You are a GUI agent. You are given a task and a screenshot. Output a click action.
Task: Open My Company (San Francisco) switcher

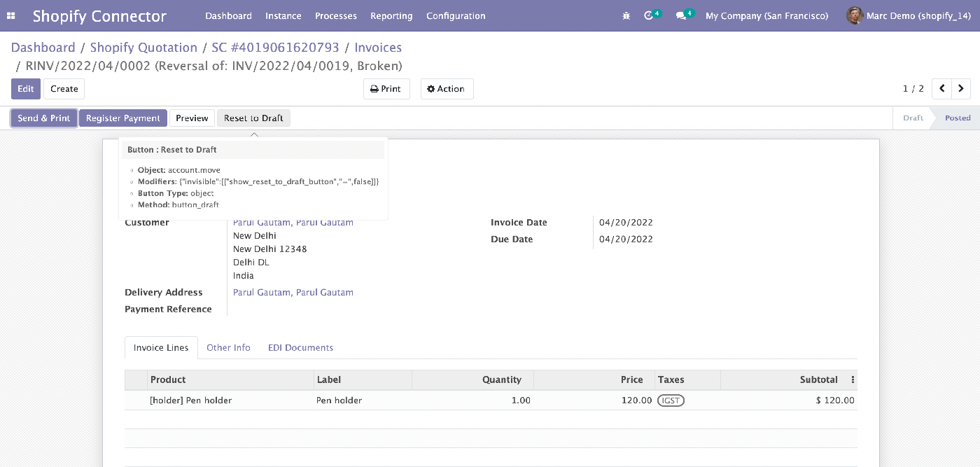[766, 15]
